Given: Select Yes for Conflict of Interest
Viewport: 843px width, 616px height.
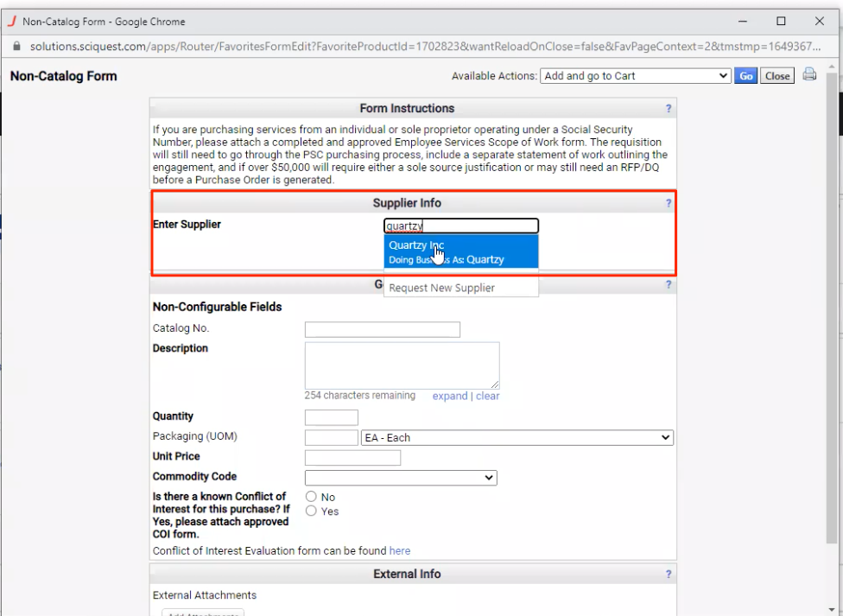Looking at the screenshot, I should click(x=311, y=511).
